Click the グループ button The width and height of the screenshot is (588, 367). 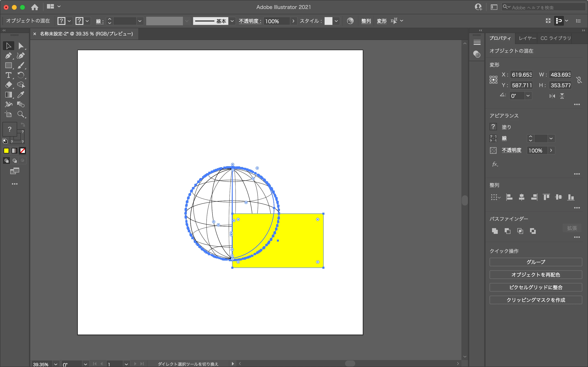(536, 262)
